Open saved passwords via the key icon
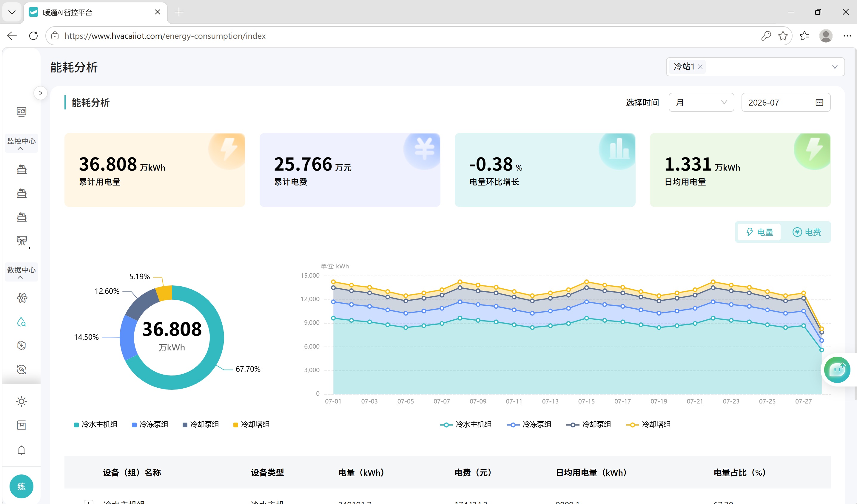Image resolution: width=857 pixels, height=504 pixels. pos(766,36)
